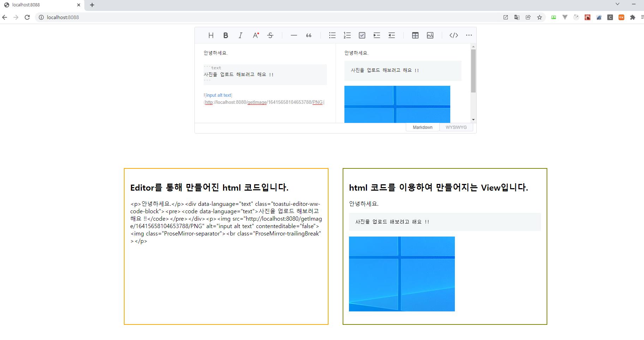Click the green extension icon in toolbar
Screen dimensions: 644x340
click(554, 17)
